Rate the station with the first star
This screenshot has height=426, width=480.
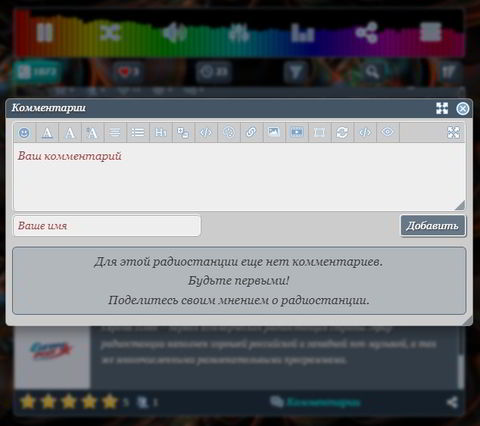coord(28,402)
